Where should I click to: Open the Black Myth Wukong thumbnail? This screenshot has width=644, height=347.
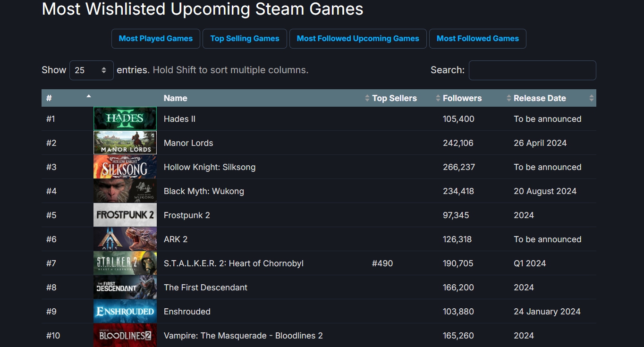point(125,191)
